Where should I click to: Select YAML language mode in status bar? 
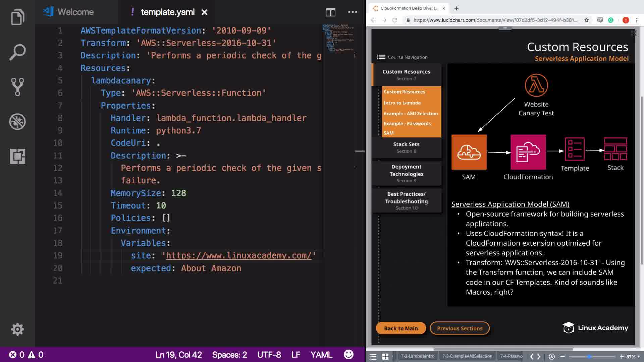(x=321, y=355)
